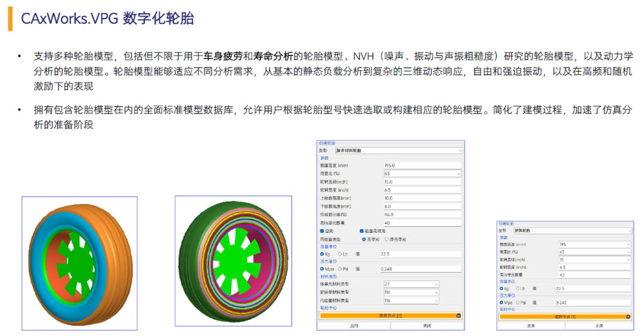Click pressure value 0.248 in composite-tire dialog

click(420, 269)
